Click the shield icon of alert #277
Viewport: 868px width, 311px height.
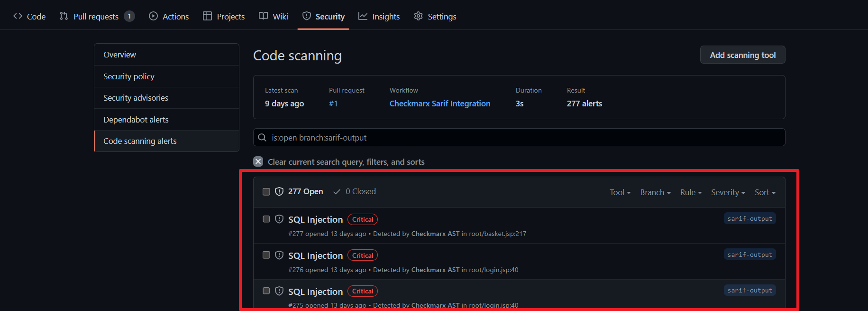click(x=279, y=219)
